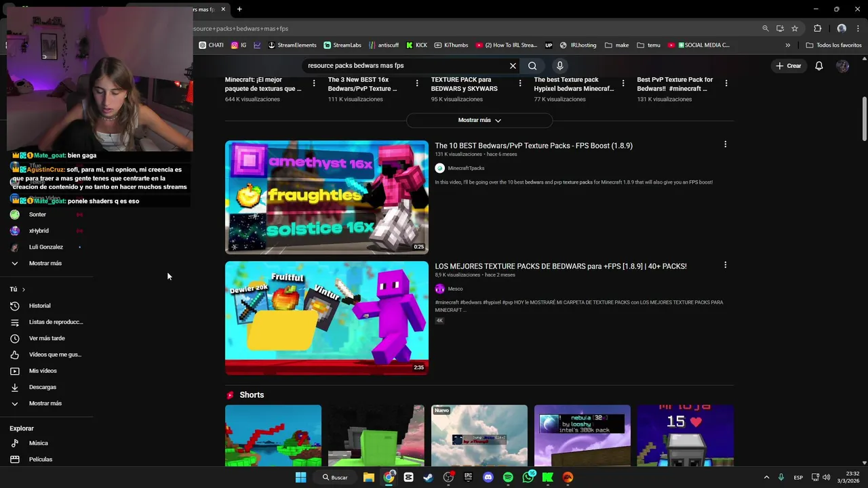Open the Chrome extensions puzzle icon
Image resolution: width=868 pixels, height=488 pixels.
817,28
